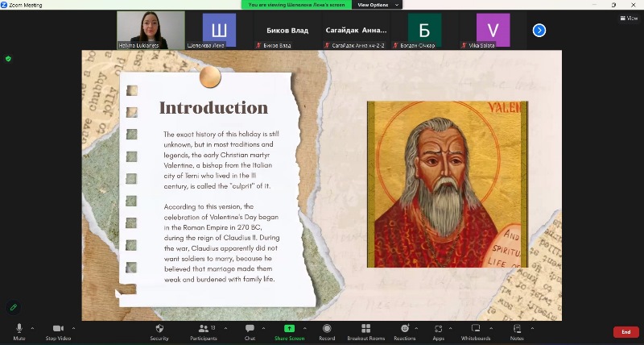Open the Notes tool
The width and height of the screenshot is (644, 345).
point(517,332)
